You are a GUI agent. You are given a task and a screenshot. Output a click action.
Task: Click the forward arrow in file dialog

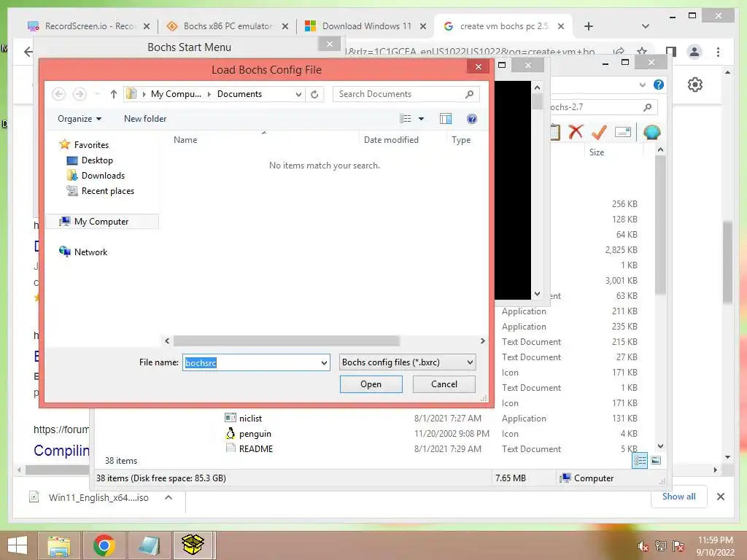click(80, 94)
